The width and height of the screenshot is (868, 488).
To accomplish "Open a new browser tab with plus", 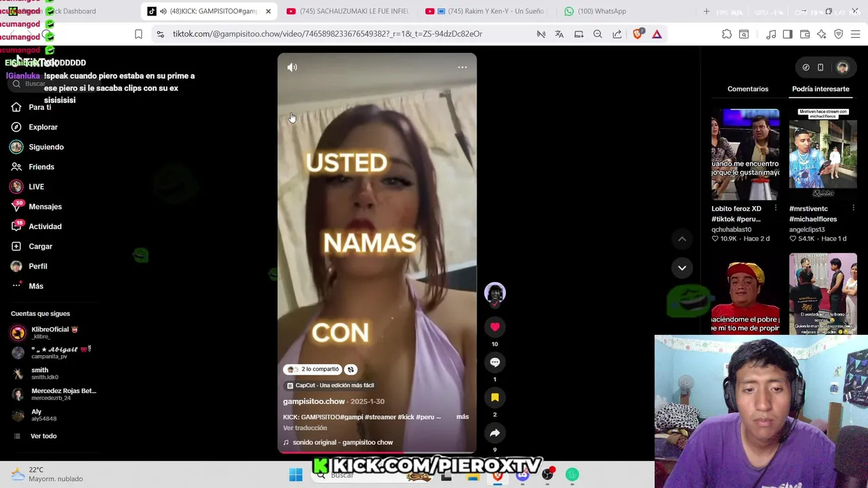I will click(x=706, y=12).
